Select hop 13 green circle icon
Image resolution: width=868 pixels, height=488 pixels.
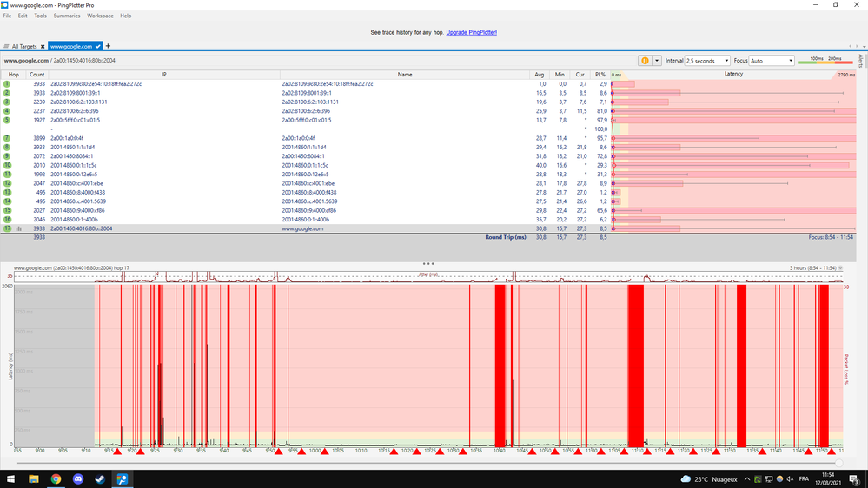click(x=7, y=192)
